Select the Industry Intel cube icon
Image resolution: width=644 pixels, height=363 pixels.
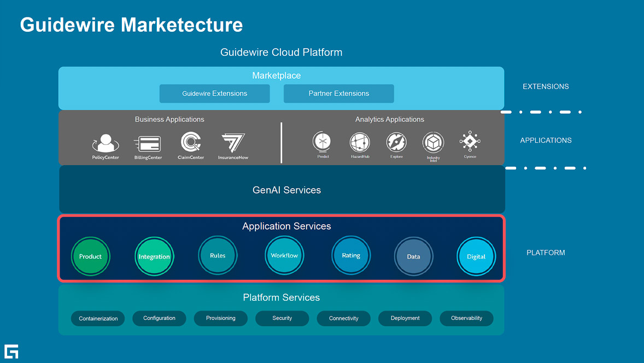(x=433, y=143)
